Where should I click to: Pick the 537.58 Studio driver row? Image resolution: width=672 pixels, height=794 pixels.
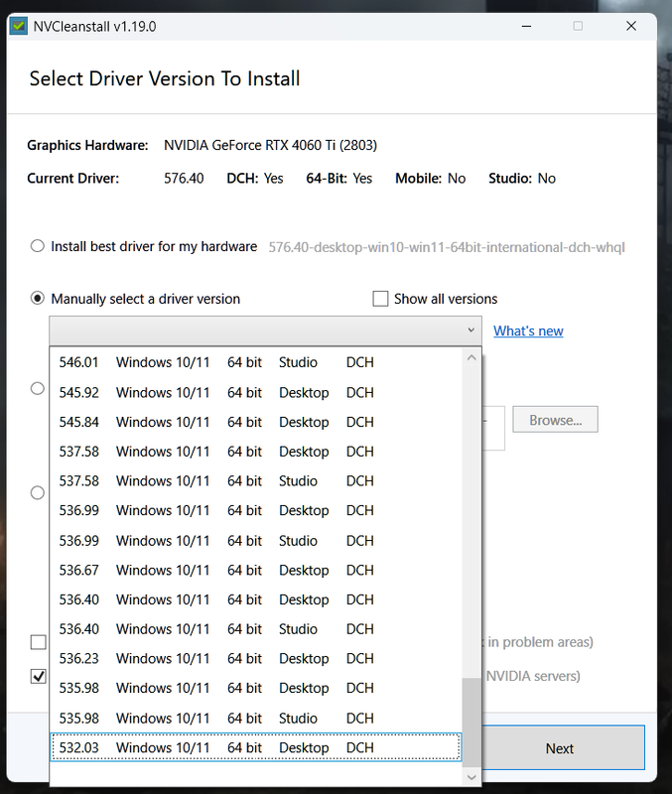point(256,480)
